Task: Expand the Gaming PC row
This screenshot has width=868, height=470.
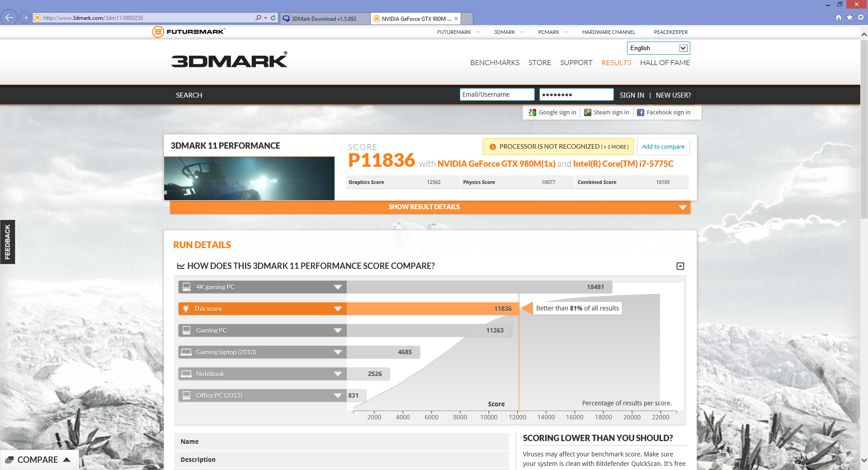Action: pos(338,330)
